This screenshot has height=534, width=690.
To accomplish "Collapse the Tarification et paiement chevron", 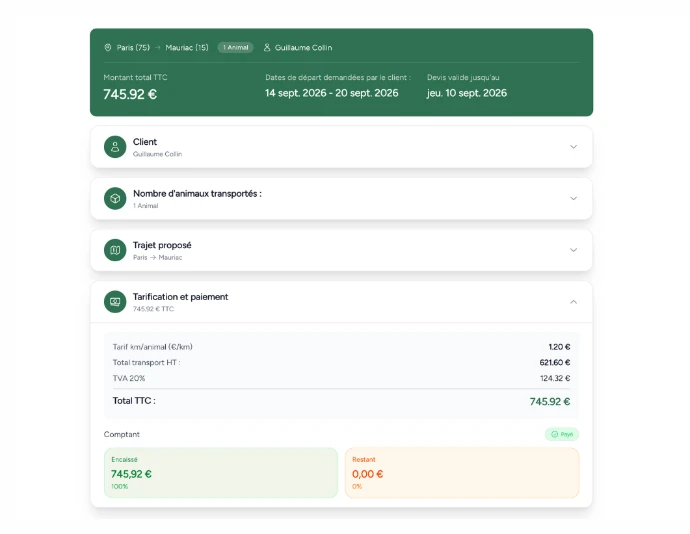I will (x=573, y=302).
